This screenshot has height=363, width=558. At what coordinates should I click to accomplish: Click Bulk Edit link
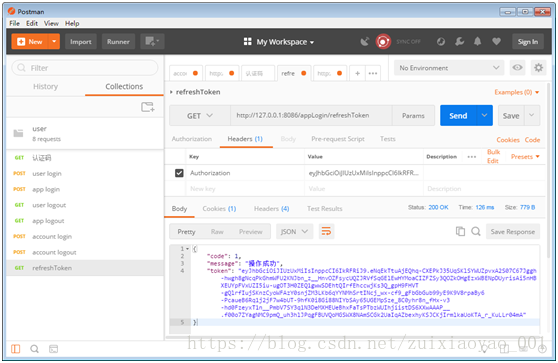493,156
